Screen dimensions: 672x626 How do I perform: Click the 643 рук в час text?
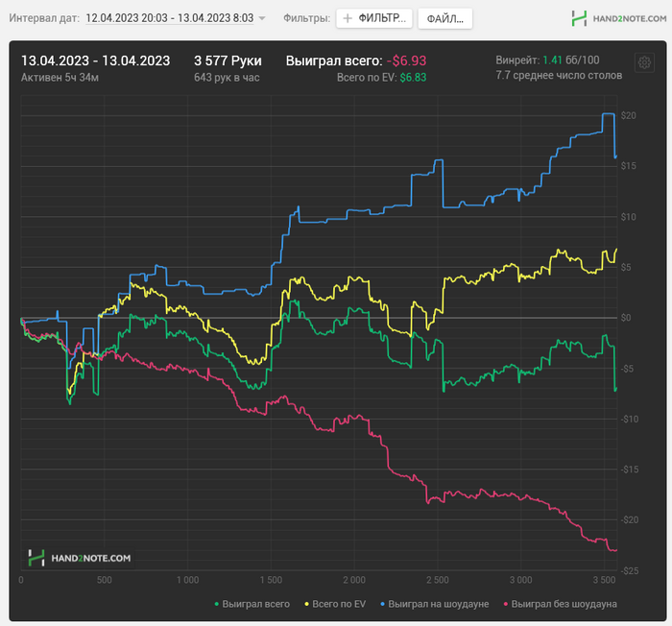[227, 78]
